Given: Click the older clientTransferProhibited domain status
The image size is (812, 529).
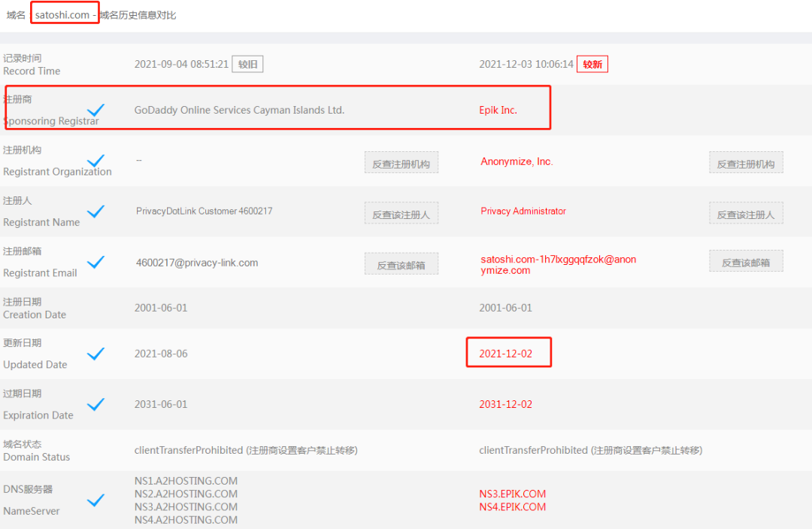Looking at the screenshot, I should pos(246,450).
